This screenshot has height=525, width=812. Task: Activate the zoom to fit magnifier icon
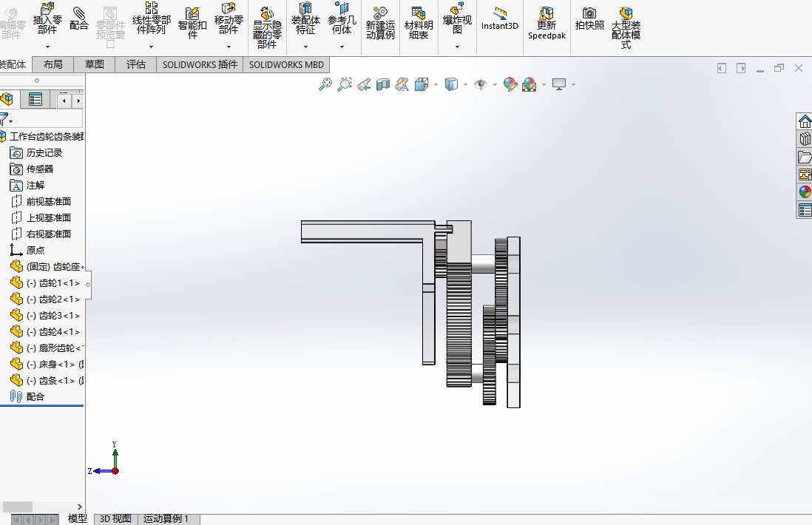click(x=325, y=84)
